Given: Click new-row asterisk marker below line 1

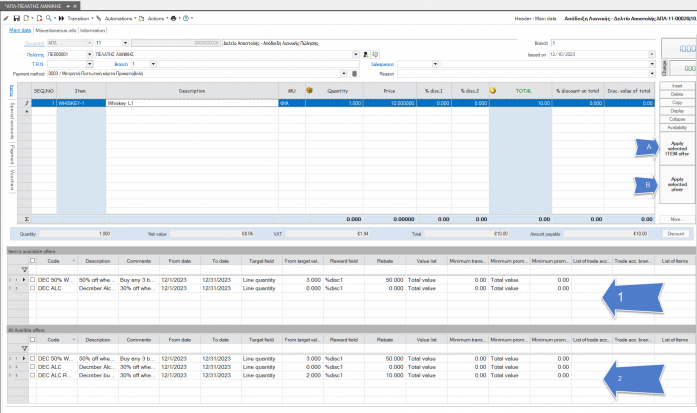Looking at the screenshot, I should coord(27,111).
